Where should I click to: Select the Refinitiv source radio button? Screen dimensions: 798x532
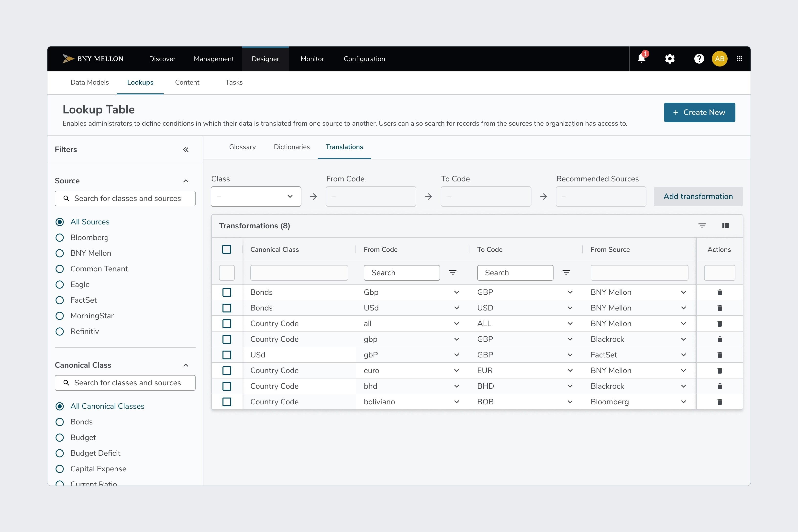click(x=60, y=331)
